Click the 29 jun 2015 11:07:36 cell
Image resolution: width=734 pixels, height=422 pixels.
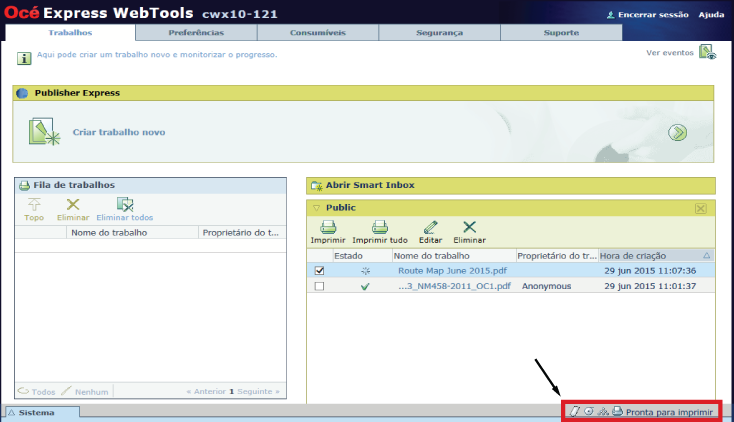650,271
